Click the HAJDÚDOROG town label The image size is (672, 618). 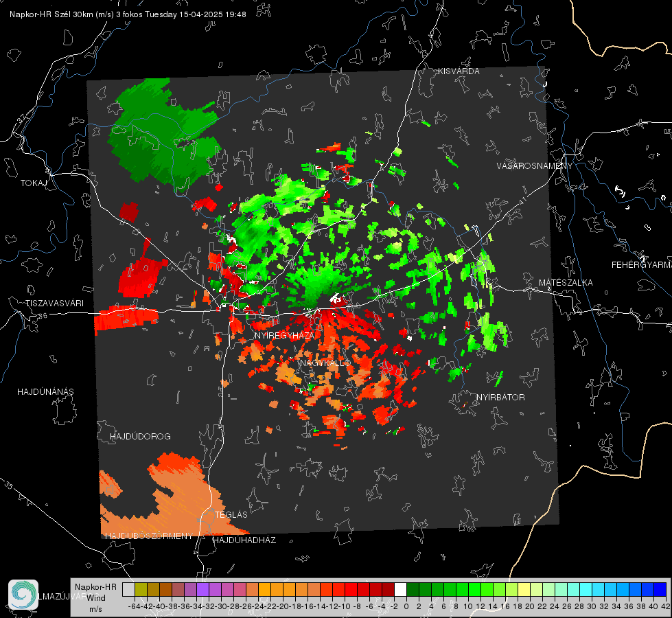click(x=140, y=437)
